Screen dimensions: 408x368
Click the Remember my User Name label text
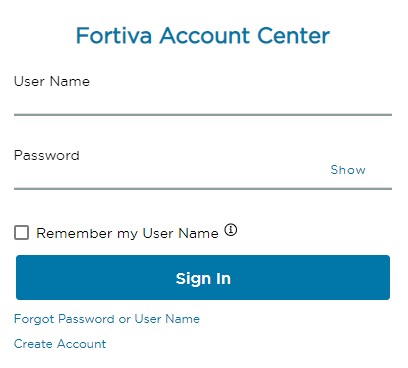point(127,233)
